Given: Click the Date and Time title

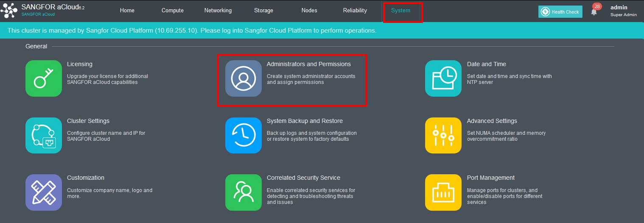Looking at the screenshot, I should click(487, 64).
